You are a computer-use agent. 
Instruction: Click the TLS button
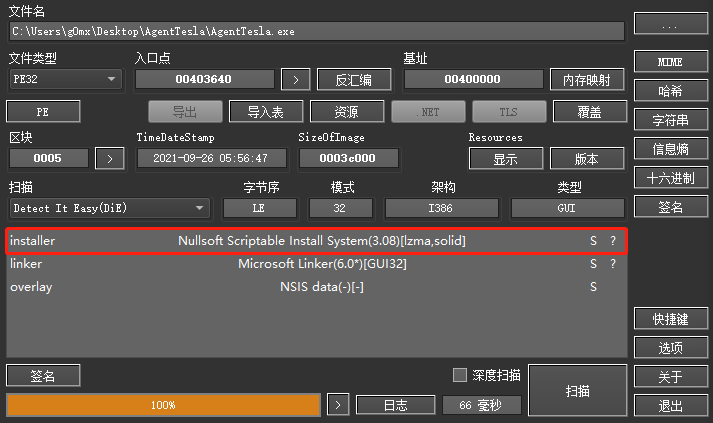pos(509,111)
